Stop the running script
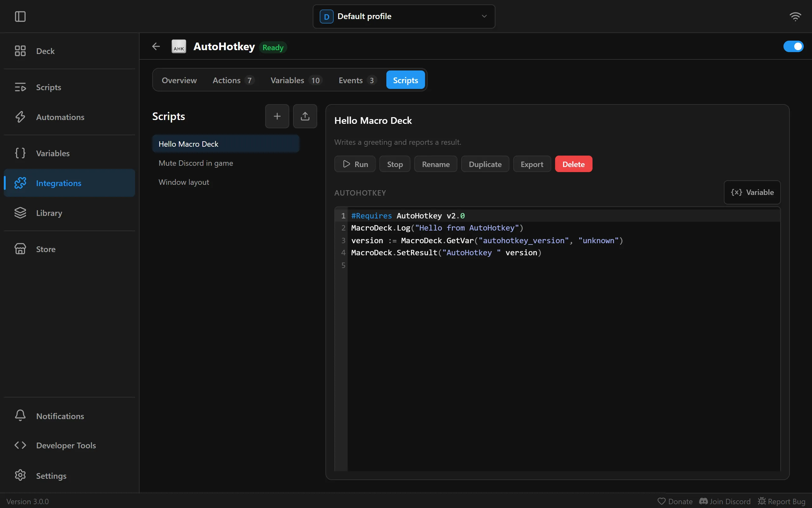Screen dimensions: 812x508 pos(395,164)
